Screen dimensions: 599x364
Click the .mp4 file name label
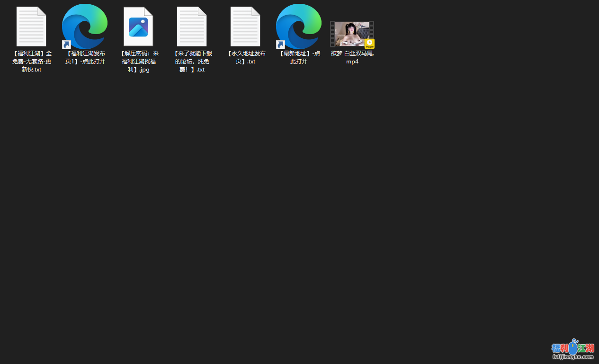point(352,57)
